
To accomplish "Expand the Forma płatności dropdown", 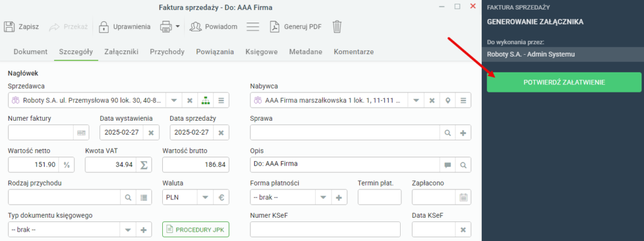I will coord(323,197).
